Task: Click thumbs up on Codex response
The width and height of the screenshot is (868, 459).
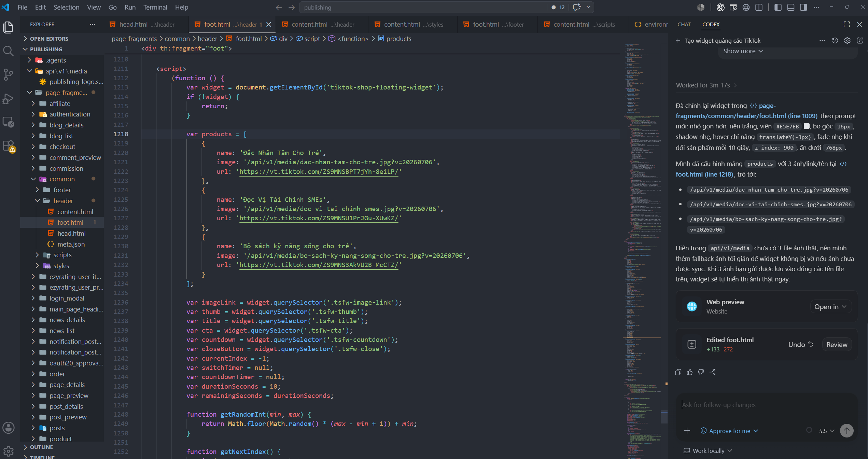Action: pyautogui.click(x=690, y=372)
